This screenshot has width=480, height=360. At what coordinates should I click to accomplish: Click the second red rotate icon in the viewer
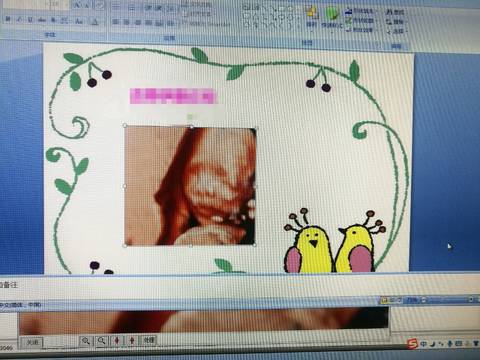pyautogui.click(x=132, y=340)
